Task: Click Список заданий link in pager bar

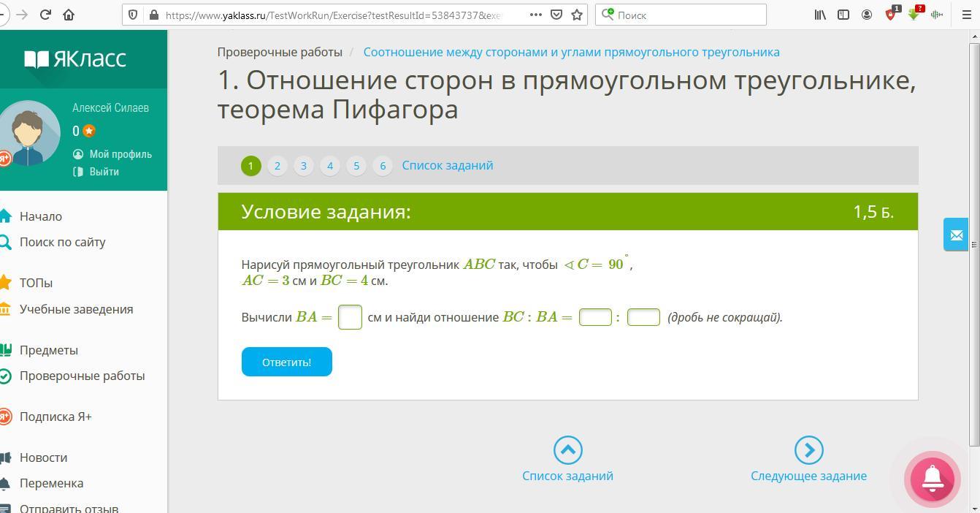Action: [x=448, y=165]
